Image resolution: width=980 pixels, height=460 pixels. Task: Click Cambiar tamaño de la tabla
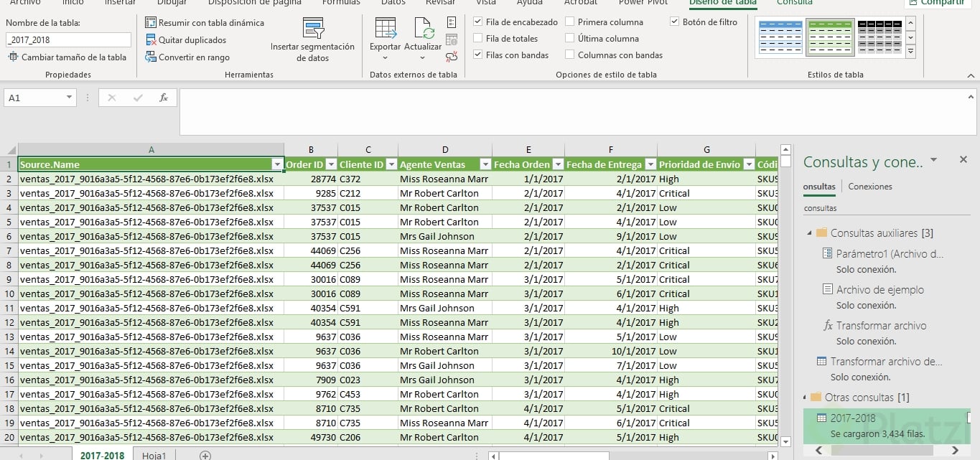click(x=67, y=57)
